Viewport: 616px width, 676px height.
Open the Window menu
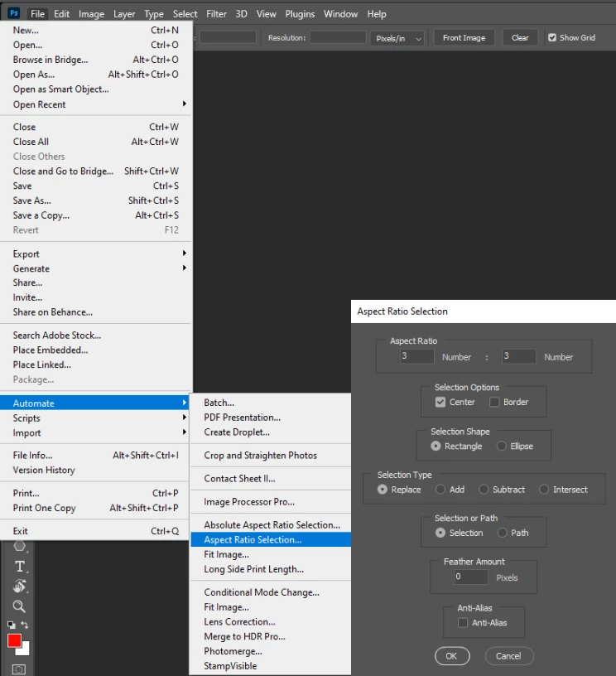(341, 14)
